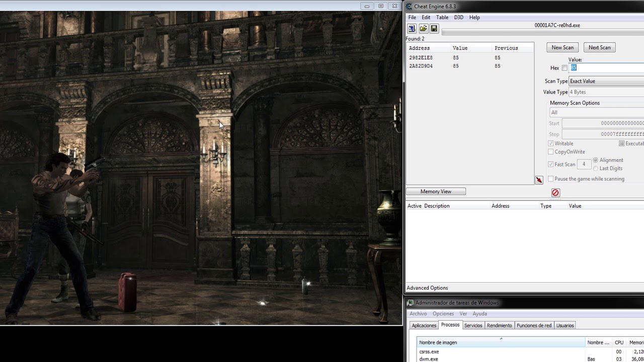Image resolution: width=644 pixels, height=362 pixels.
Task: Click Advanced Options
Action: click(x=427, y=288)
